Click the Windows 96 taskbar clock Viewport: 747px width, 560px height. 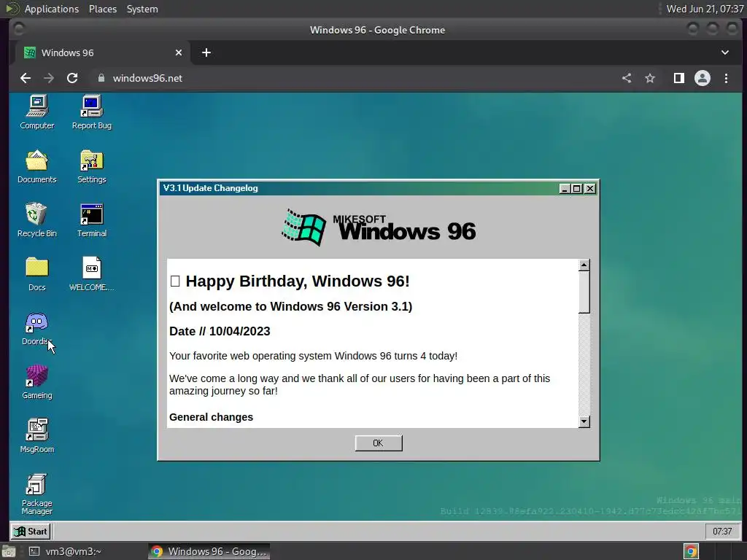click(722, 532)
